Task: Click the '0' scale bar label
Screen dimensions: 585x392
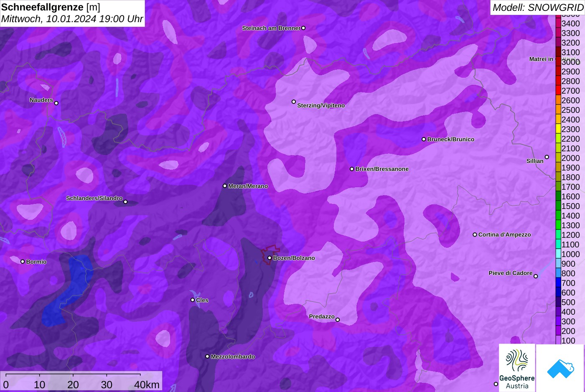Action: (6, 385)
